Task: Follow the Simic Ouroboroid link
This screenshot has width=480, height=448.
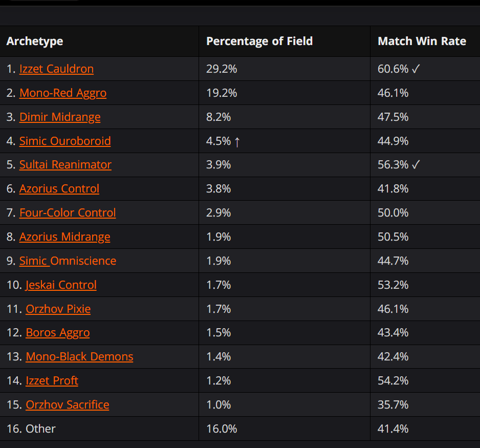Action: (x=65, y=141)
